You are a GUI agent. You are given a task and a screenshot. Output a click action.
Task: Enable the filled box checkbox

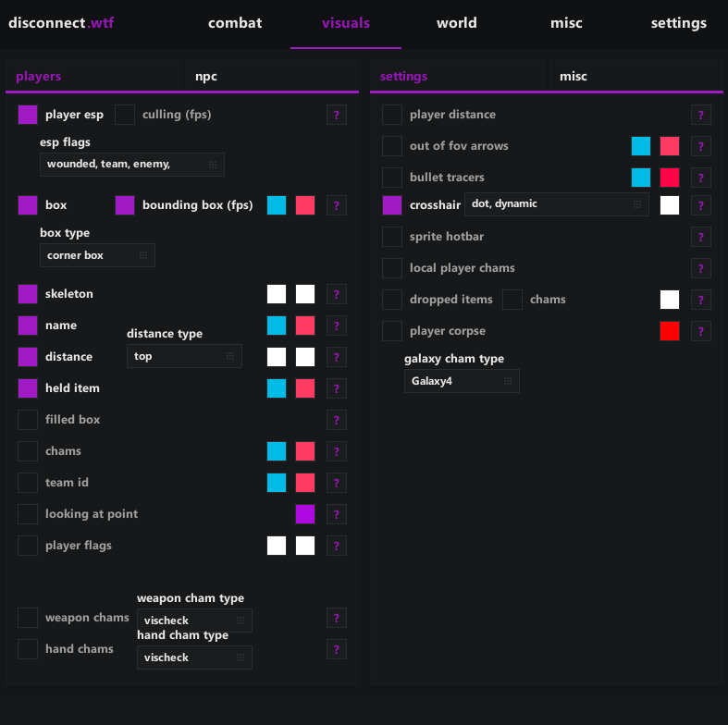(x=28, y=420)
